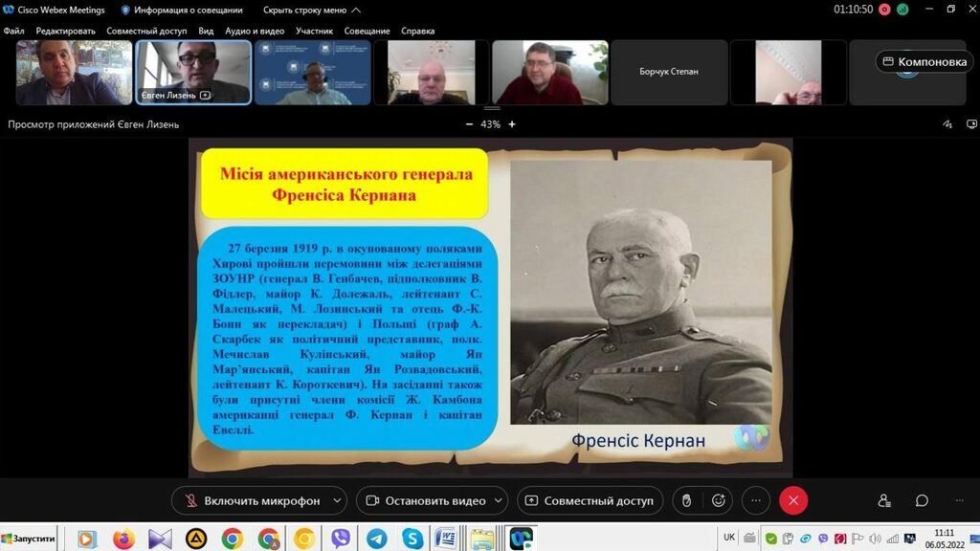Open Viber from the taskbar
980x551 pixels.
tap(340, 539)
